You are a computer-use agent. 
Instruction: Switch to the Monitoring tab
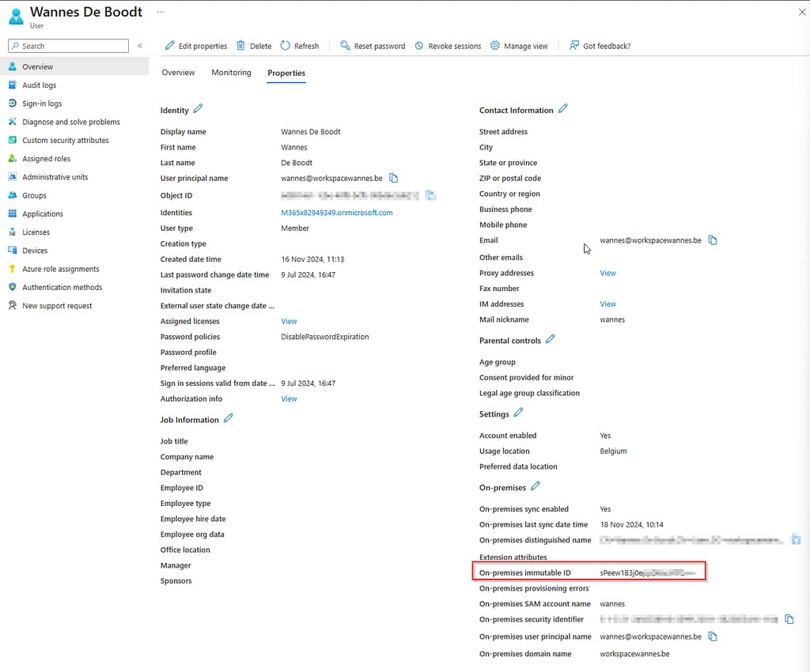click(232, 72)
